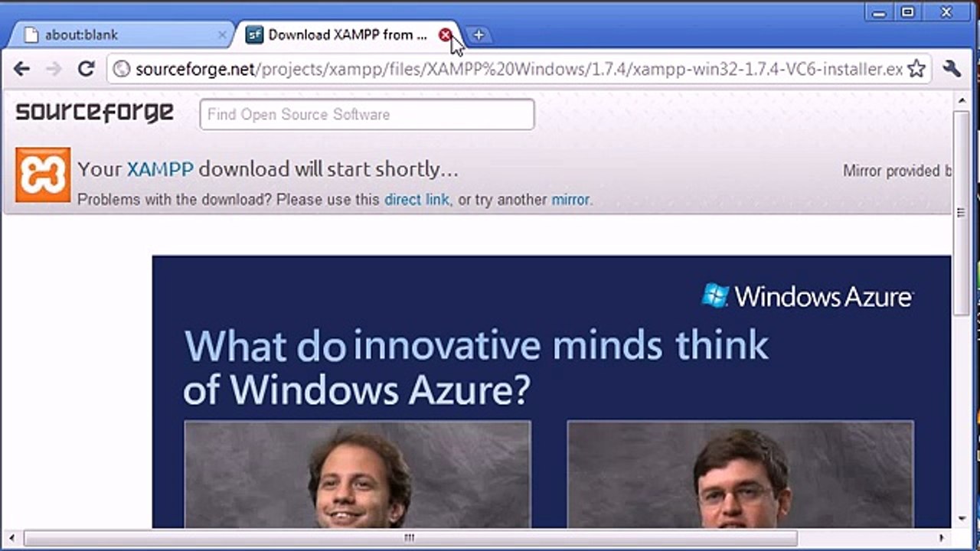The height and width of the screenshot is (551, 980).
Task: Open the wrench settings menu
Action: pyautogui.click(x=952, y=69)
